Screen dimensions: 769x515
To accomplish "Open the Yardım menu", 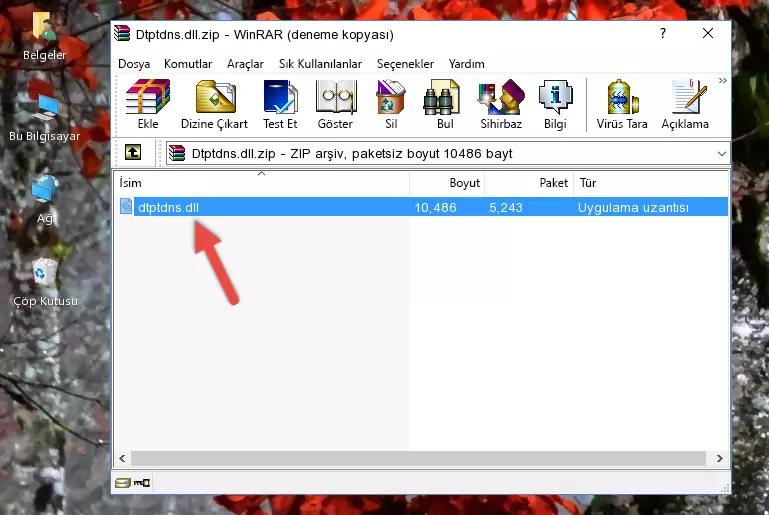I will pos(466,64).
